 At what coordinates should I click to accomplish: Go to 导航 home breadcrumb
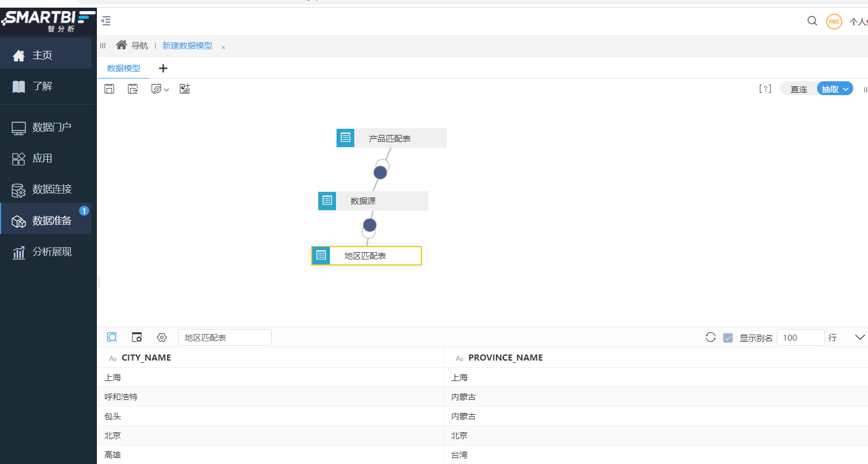point(132,45)
